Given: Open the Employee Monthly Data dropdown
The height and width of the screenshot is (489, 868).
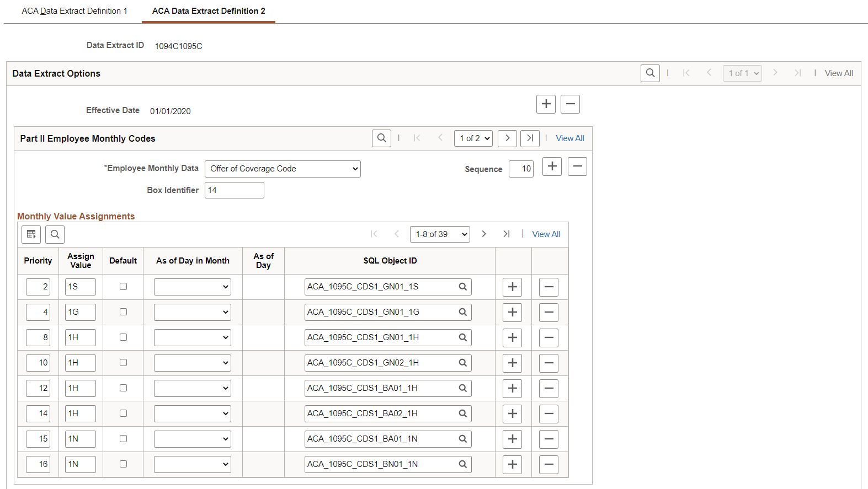Looking at the screenshot, I should [283, 169].
